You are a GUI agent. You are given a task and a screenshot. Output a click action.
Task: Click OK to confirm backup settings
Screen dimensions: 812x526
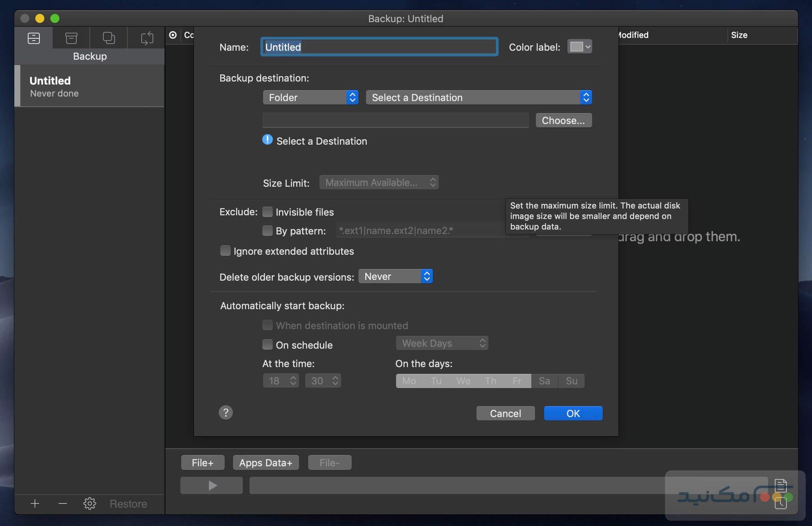pyautogui.click(x=573, y=413)
